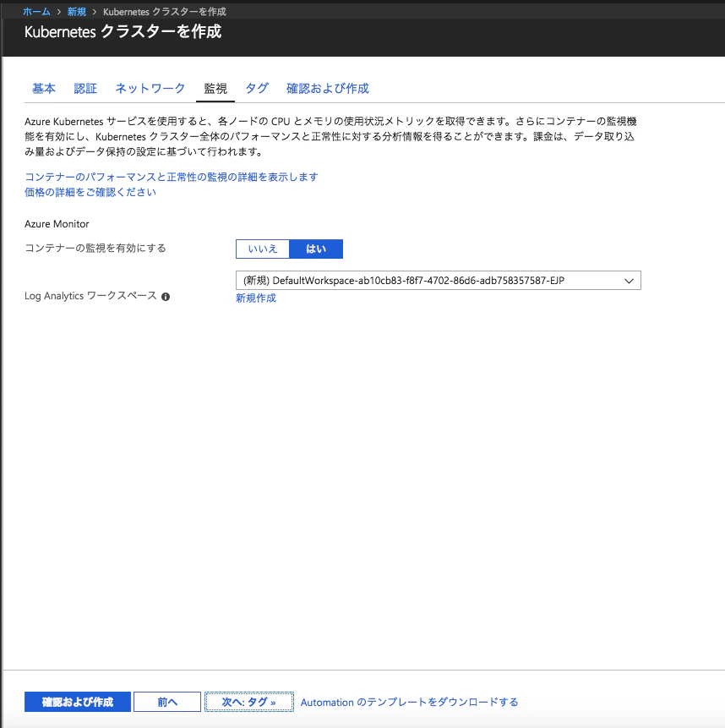Open container performance monitoring details link
725x728 pixels.
click(172, 177)
